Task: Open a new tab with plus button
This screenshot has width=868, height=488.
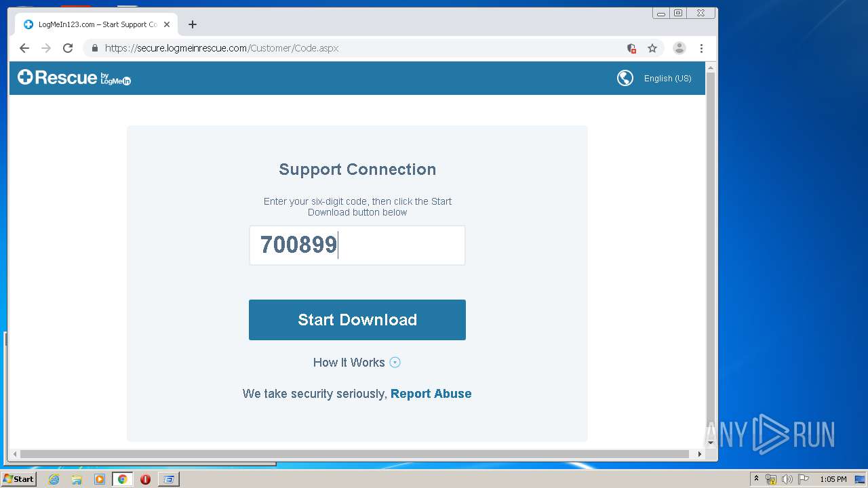Action: coord(193,24)
